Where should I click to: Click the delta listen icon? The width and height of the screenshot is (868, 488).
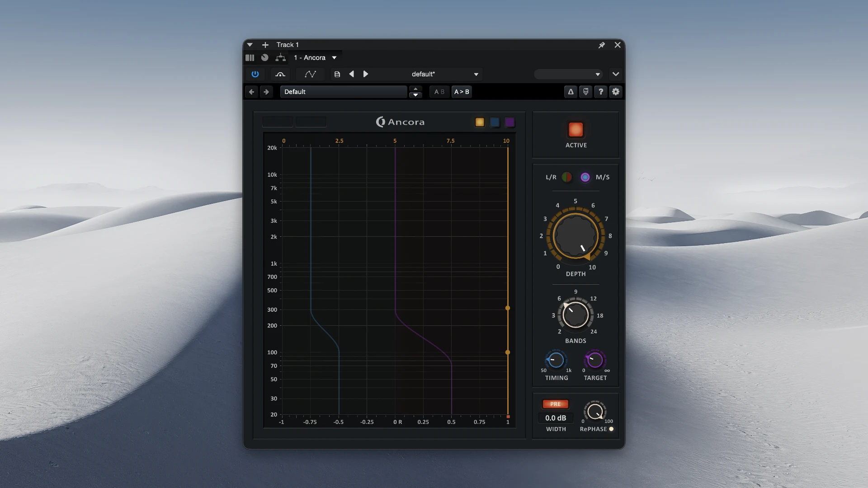click(x=571, y=92)
